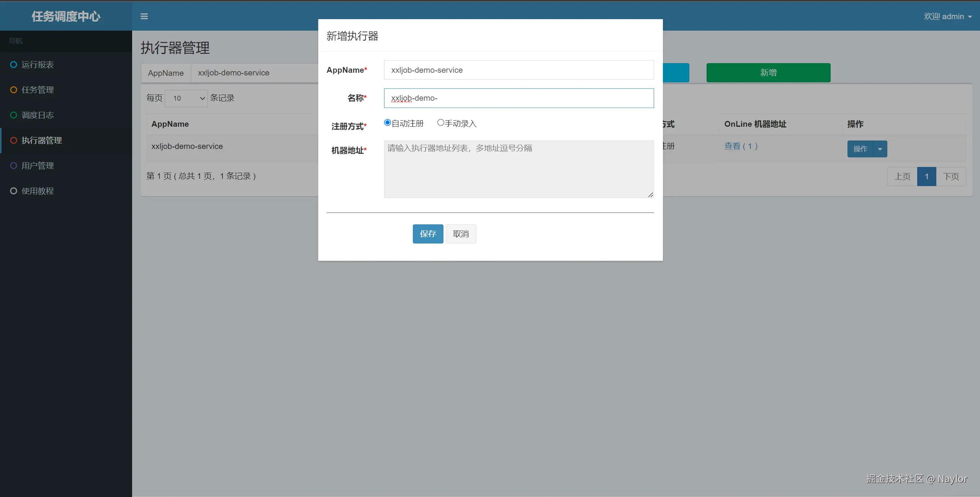Open 任务管理 in the sidebar
Viewport: 980px width, 497px height.
[38, 90]
